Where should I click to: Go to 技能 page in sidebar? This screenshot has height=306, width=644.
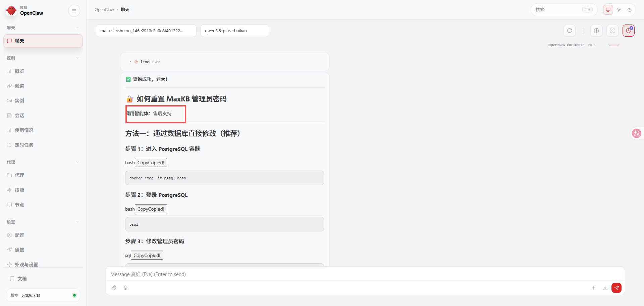[19, 190]
